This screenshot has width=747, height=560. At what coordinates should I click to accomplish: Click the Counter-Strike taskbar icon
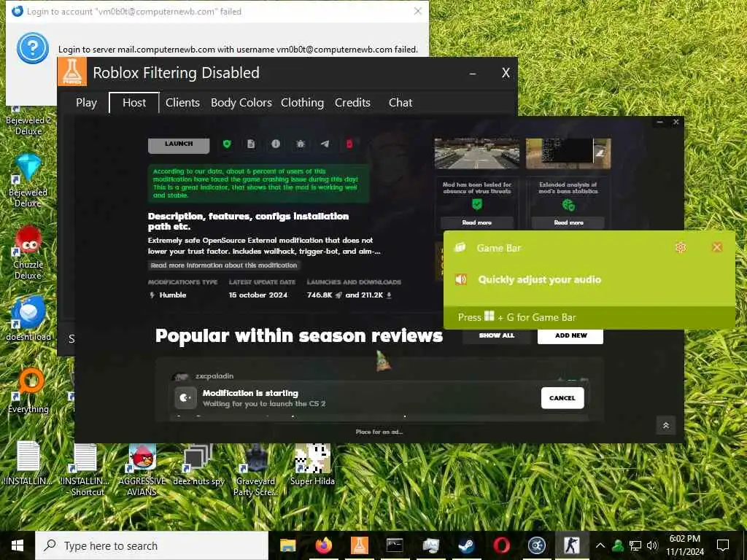pyautogui.click(x=572, y=545)
